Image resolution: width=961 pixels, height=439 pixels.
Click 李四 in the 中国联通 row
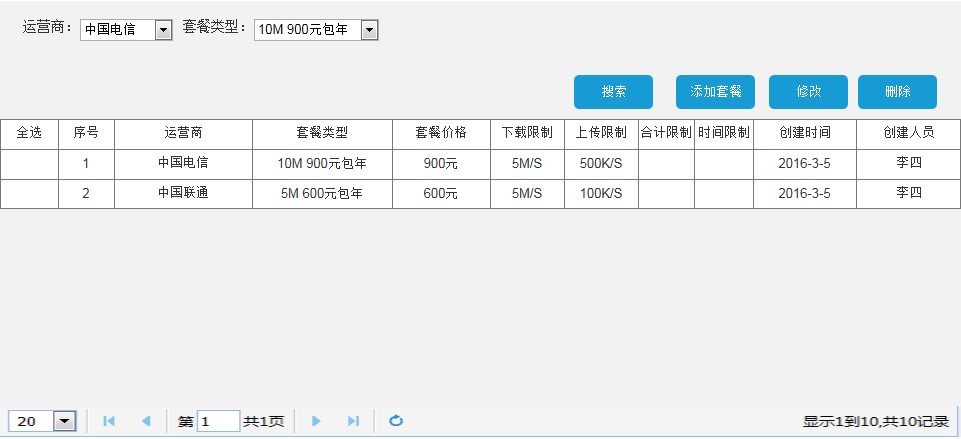tap(908, 194)
